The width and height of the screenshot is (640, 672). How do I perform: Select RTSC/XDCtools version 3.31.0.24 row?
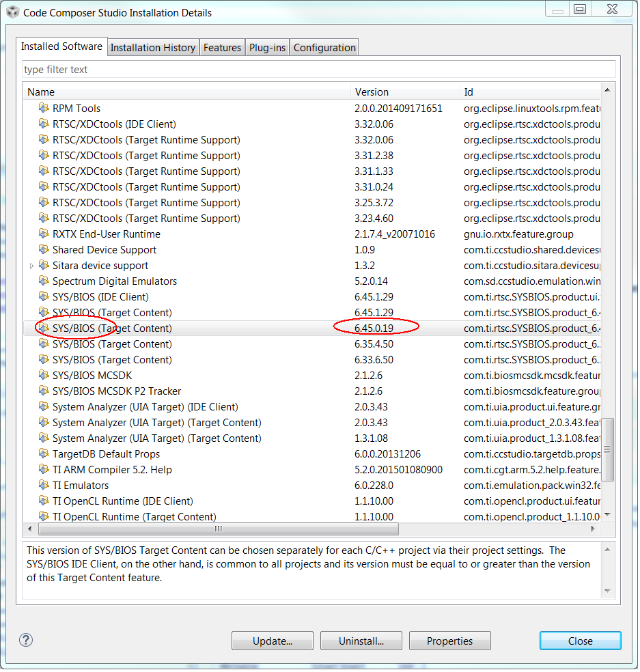(x=312, y=187)
